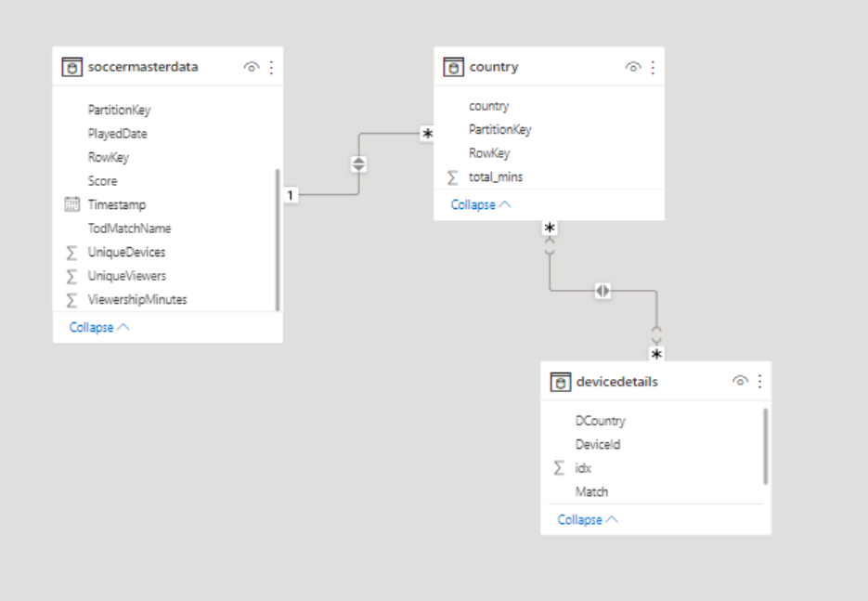Click the devicedetails table icon
Image resolution: width=868 pixels, height=601 pixels.
(560, 382)
